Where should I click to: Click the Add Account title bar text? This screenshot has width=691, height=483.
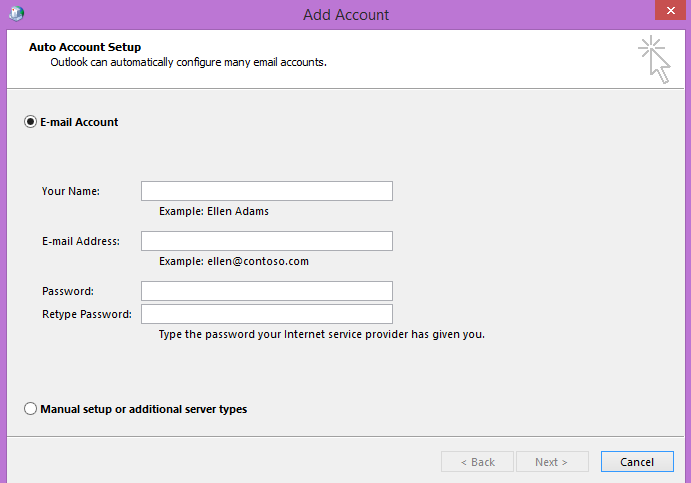click(346, 15)
